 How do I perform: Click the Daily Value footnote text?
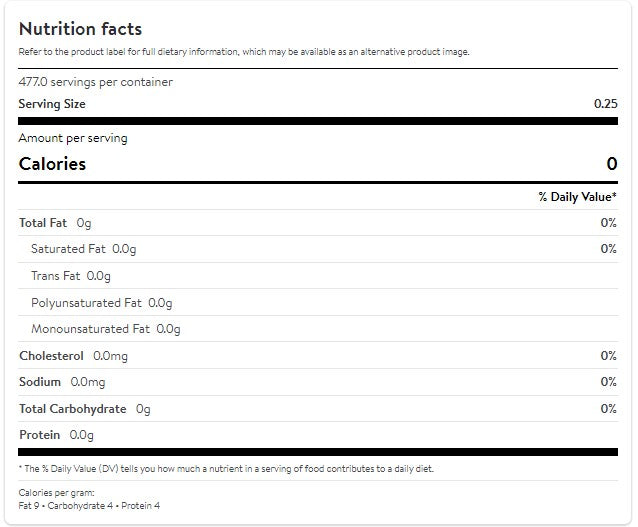pyautogui.click(x=226, y=469)
